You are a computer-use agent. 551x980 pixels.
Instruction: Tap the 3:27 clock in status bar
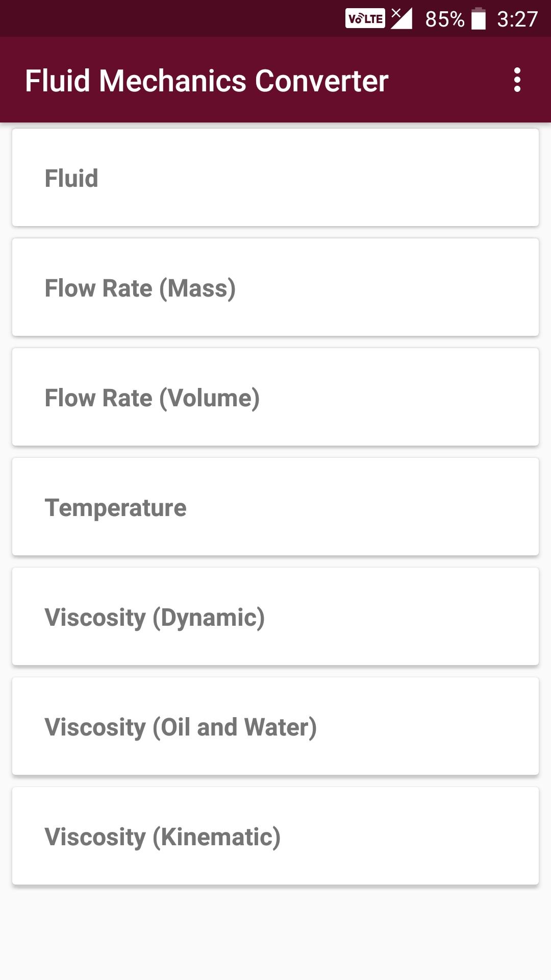pos(517,19)
